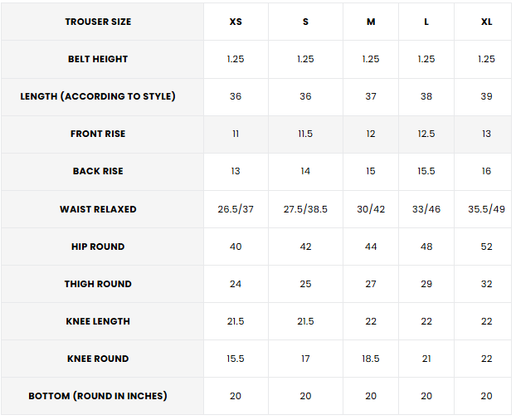Click the WAIST RELAXED row label
The height and width of the screenshot is (420, 516).
98,209
